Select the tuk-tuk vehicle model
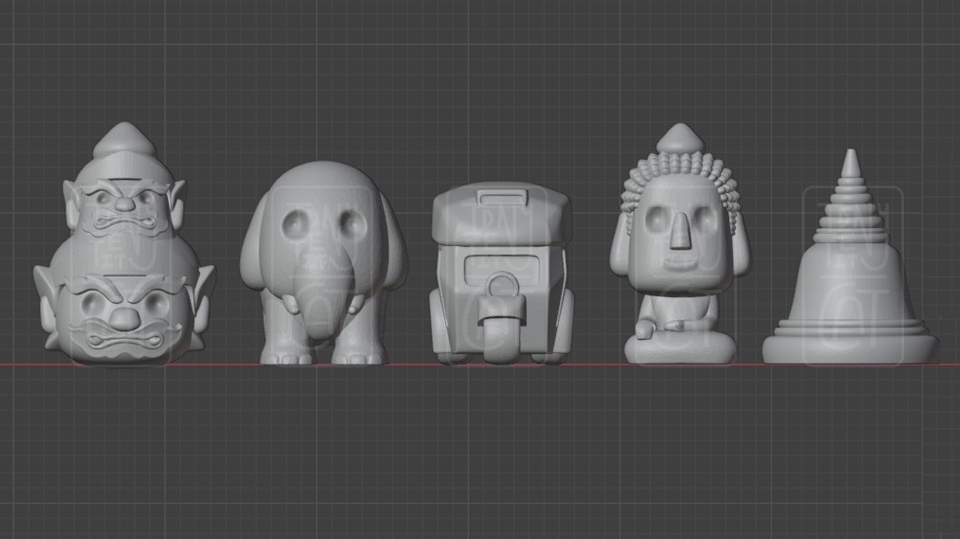This screenshot has width=960, height=539. click(x=501, y=274)
